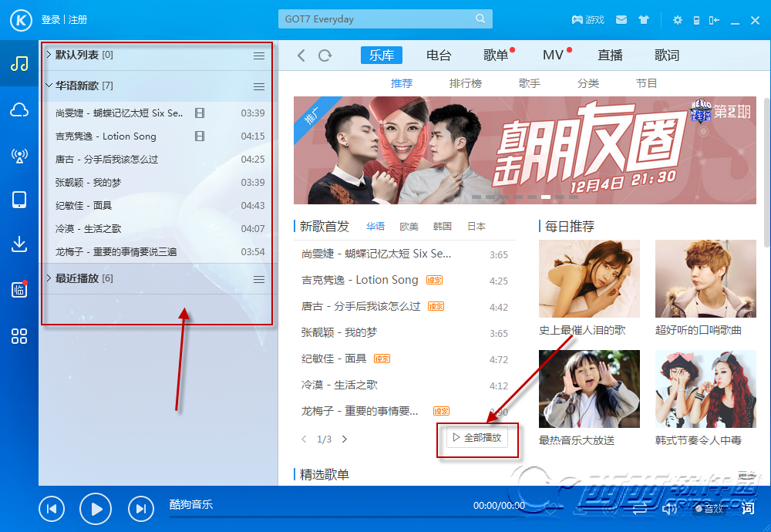Play MV icon for 蝴蝶记忆太短 track
The width and height of the screenshot is (771, 532).
tap(200, 113)
